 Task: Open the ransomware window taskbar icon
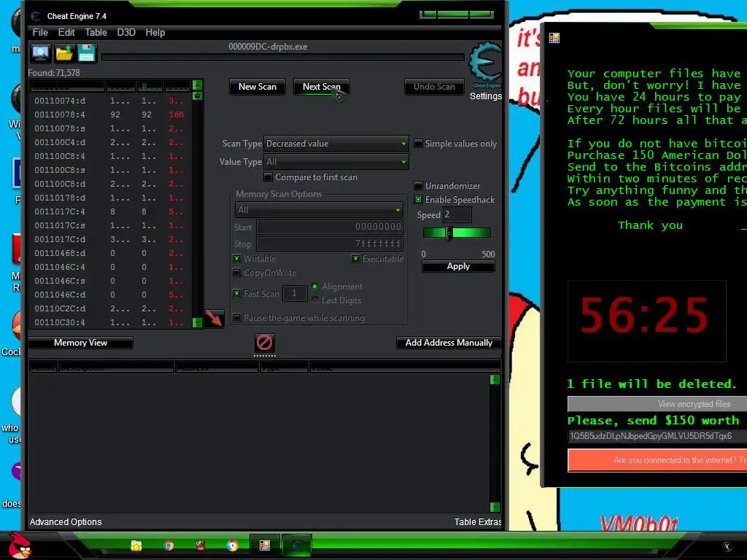264,545
